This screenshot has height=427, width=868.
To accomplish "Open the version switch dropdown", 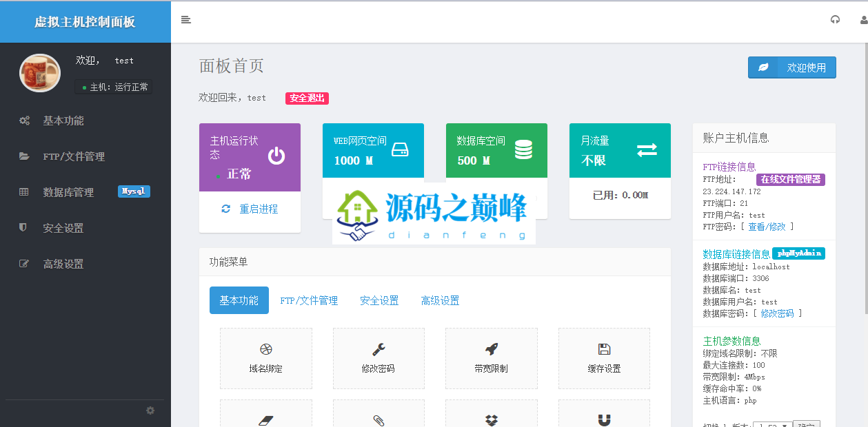I will coord(771,424).
